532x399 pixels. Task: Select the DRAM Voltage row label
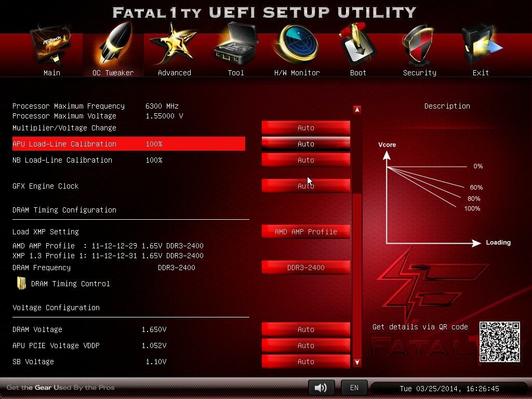pyautogui.click(x=37, y=329)
